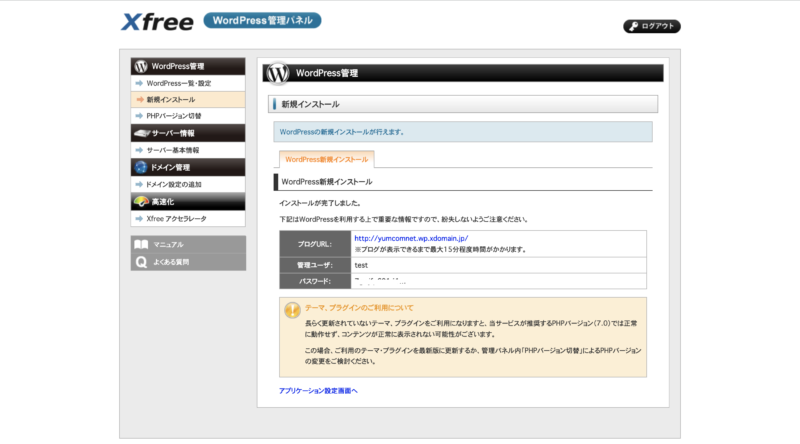Click アプリケーション設定画面へ link

coord(318,391)
